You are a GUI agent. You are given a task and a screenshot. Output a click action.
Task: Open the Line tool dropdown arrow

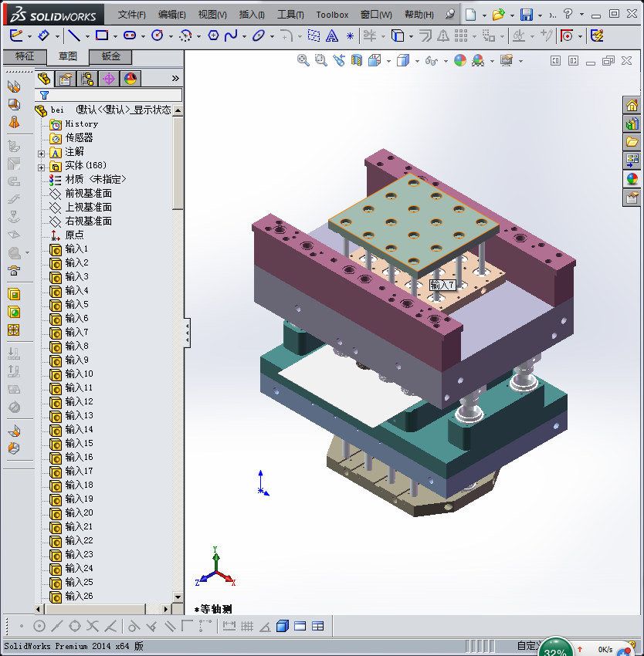(87, 37)
